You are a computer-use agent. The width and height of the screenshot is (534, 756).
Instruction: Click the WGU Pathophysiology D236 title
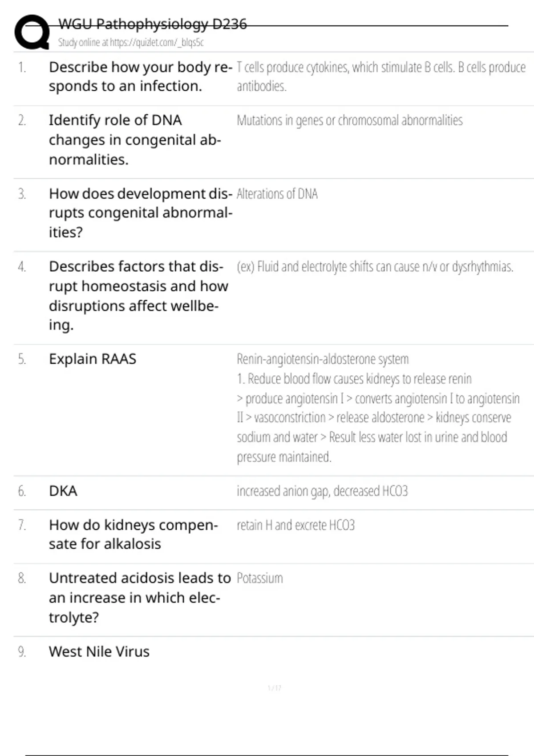pos(153,24)
